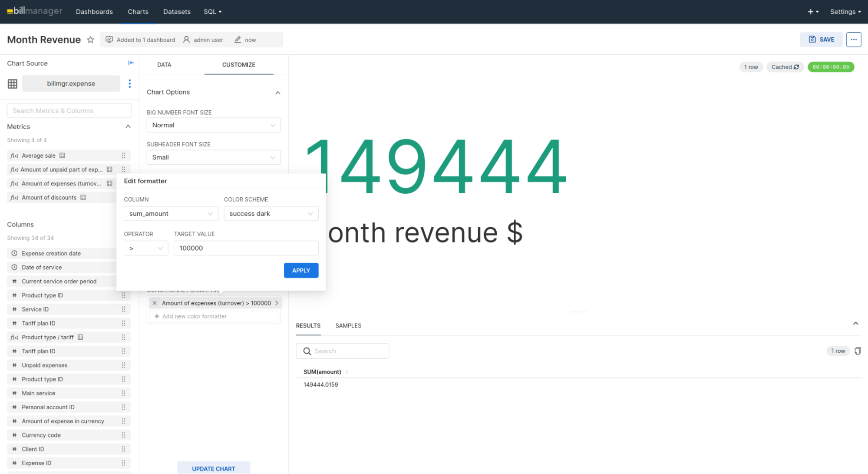Screen dimensions: 868x474
Task: Open the Settings menu
Action: [845, 12]
